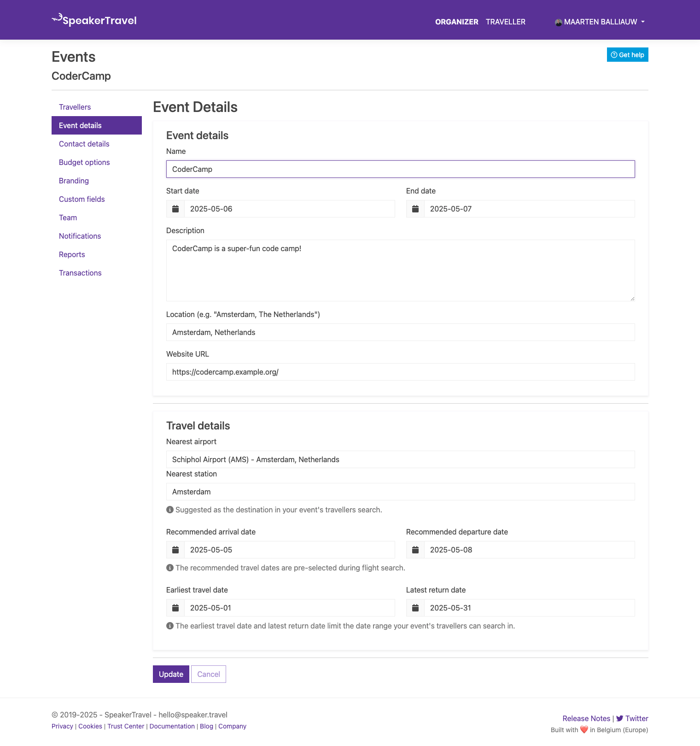Click into the Website URL field

(x=400, y=372)
